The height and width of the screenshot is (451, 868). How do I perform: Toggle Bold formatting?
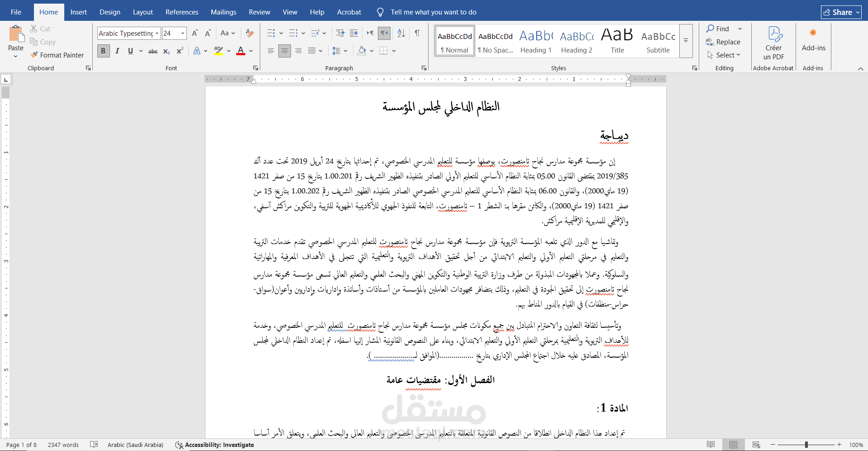coord(103,51)
